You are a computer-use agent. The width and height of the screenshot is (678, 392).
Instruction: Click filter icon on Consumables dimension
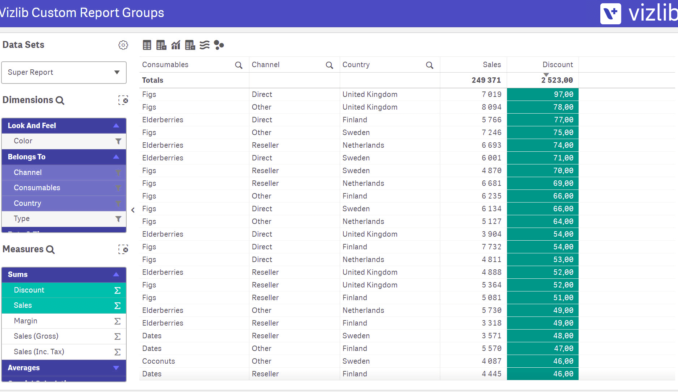118,188
